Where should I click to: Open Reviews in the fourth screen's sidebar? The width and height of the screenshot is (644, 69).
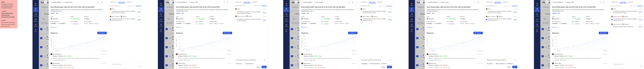click(412, 14)
